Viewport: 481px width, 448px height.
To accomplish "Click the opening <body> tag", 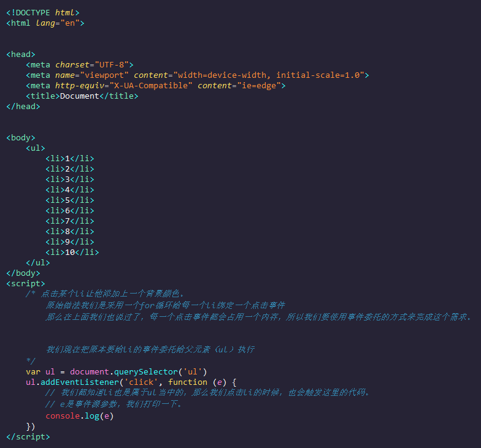I will (21, 137).
